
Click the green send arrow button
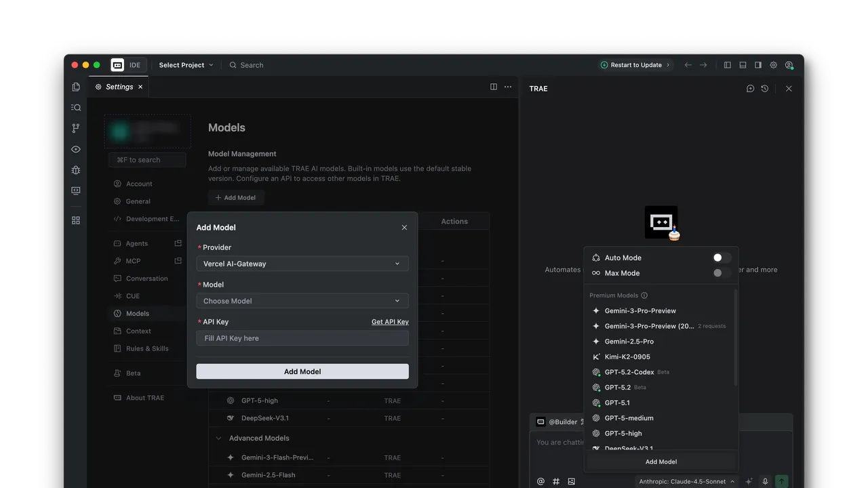click(x=781, y=481)
